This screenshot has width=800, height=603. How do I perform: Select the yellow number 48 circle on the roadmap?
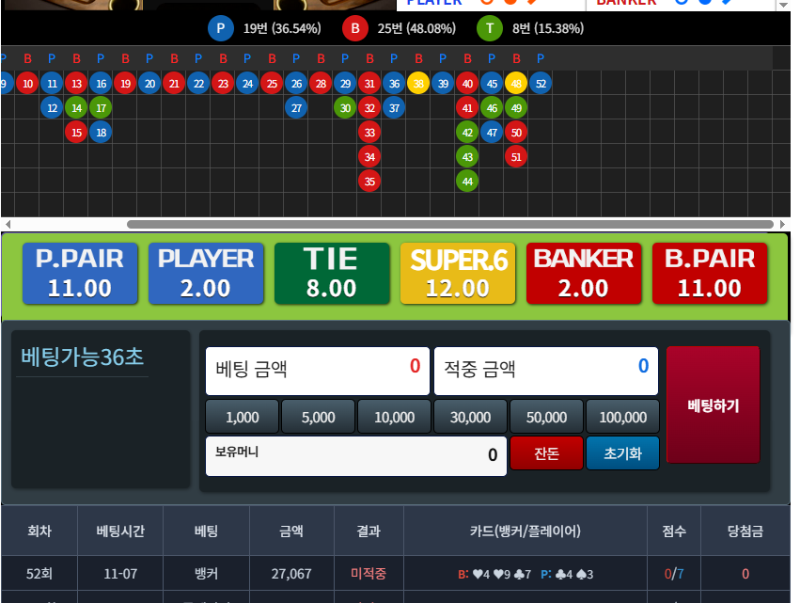click(516, 83)
